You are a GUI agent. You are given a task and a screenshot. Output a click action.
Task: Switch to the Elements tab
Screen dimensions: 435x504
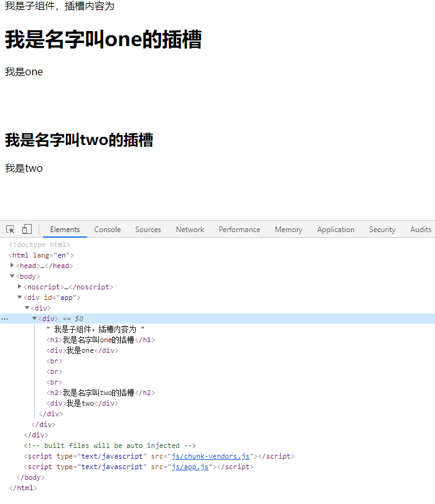(x=65, y=230)
